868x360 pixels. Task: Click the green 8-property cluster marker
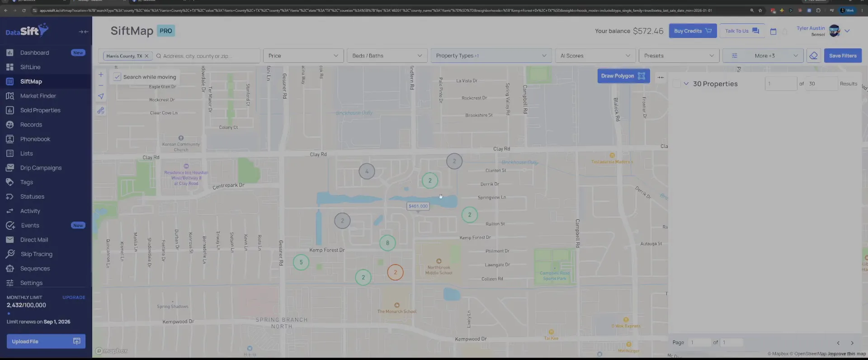click(x=387, y=243)
